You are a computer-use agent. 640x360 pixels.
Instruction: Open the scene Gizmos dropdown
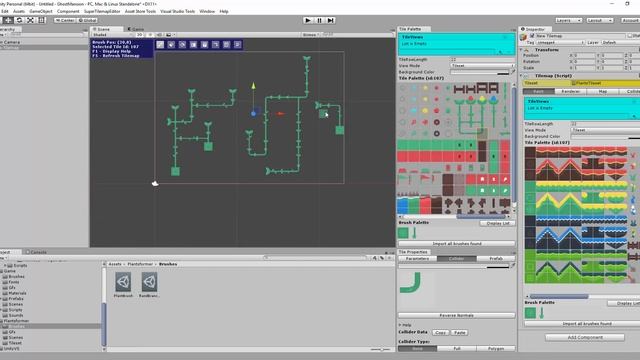pyautogui.click(x=310, y=35)
